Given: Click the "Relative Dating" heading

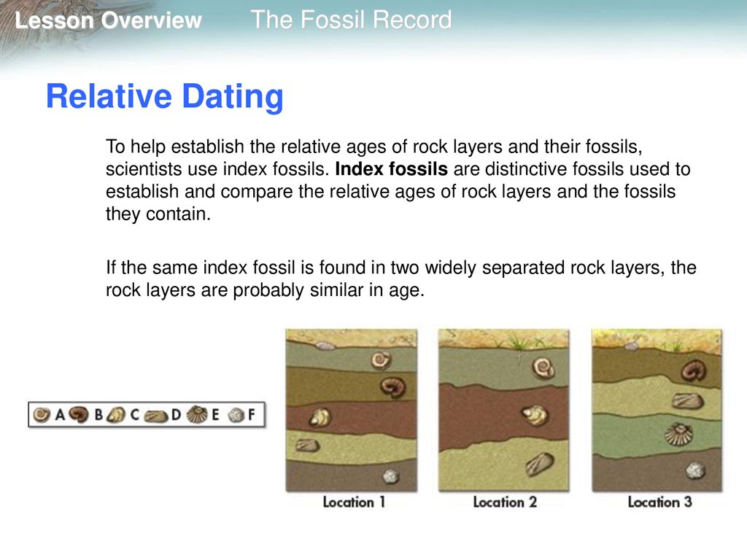Looking at the screenshot, I should tap(165, 97).
